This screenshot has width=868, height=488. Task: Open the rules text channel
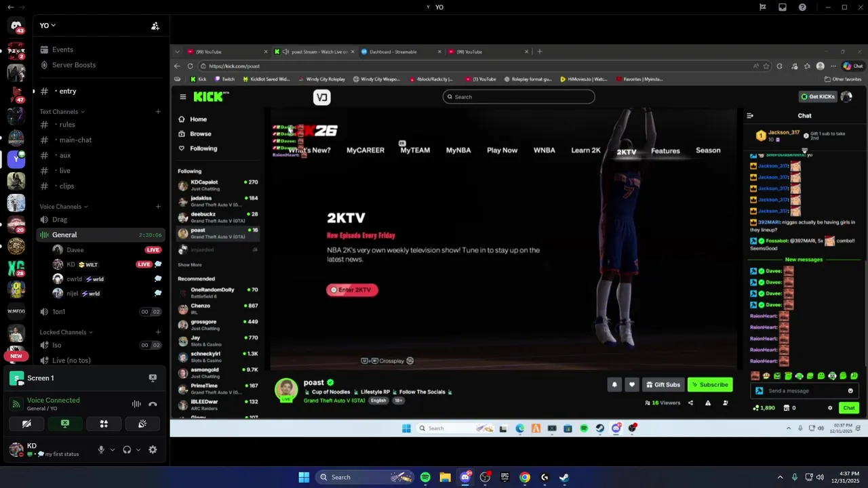pos(66,125)
